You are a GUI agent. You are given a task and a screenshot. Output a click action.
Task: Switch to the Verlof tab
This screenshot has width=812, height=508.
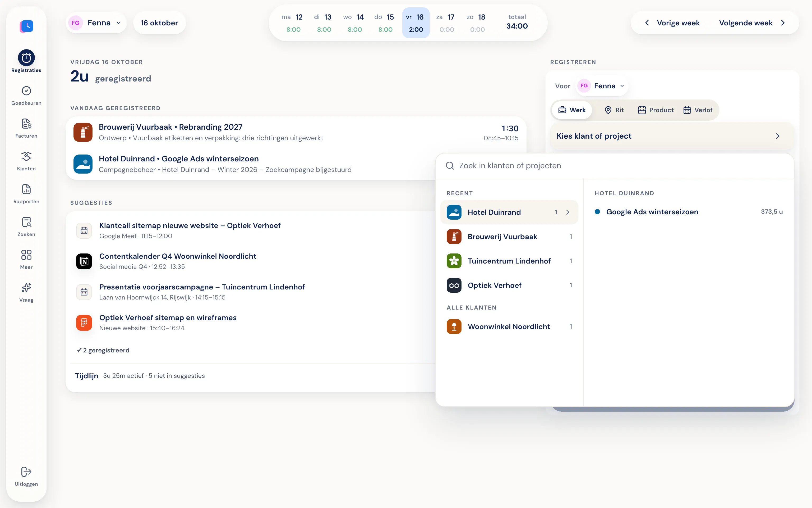click(x=698, y=110)
